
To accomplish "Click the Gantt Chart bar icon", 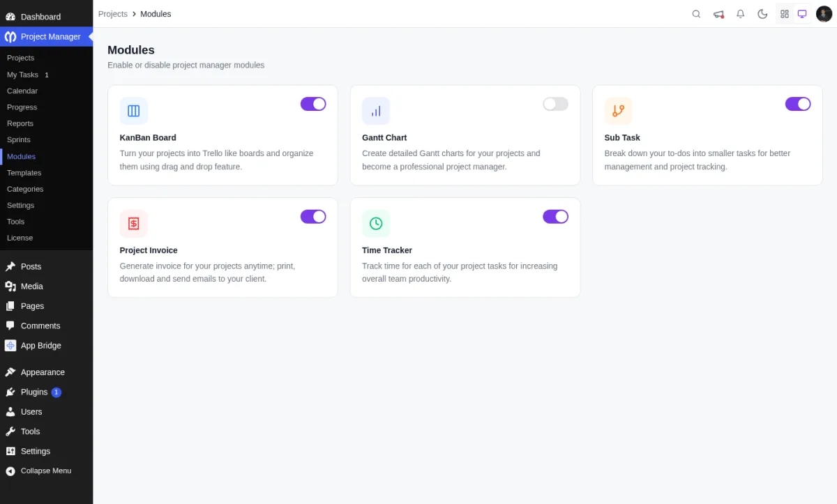I will [x=376, y=111].
